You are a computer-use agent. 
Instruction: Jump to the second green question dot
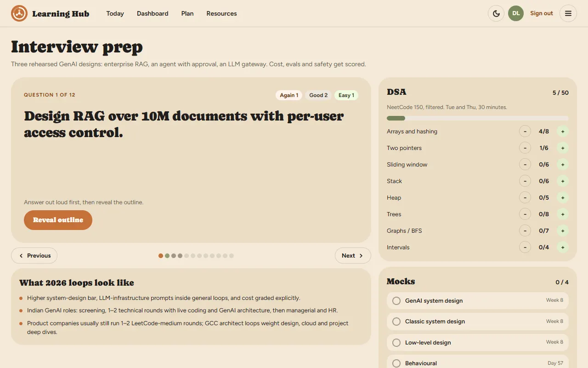167,256
